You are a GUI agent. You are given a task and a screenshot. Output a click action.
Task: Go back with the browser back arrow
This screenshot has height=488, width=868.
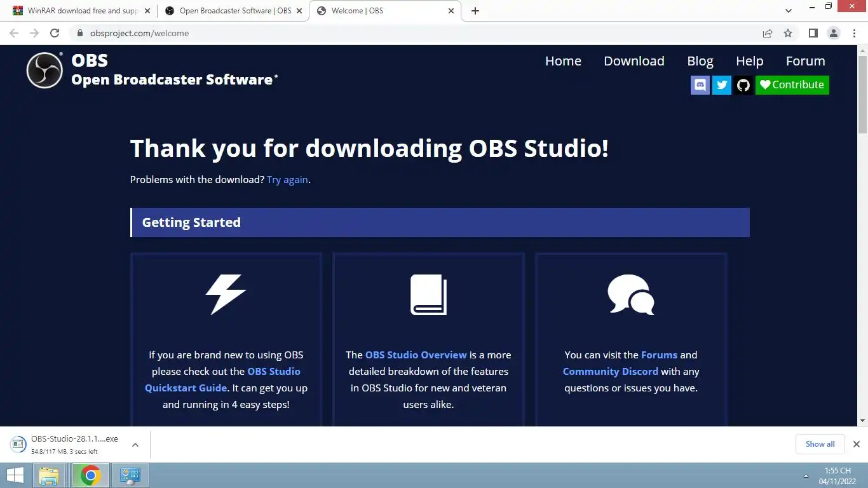(14, 33)
